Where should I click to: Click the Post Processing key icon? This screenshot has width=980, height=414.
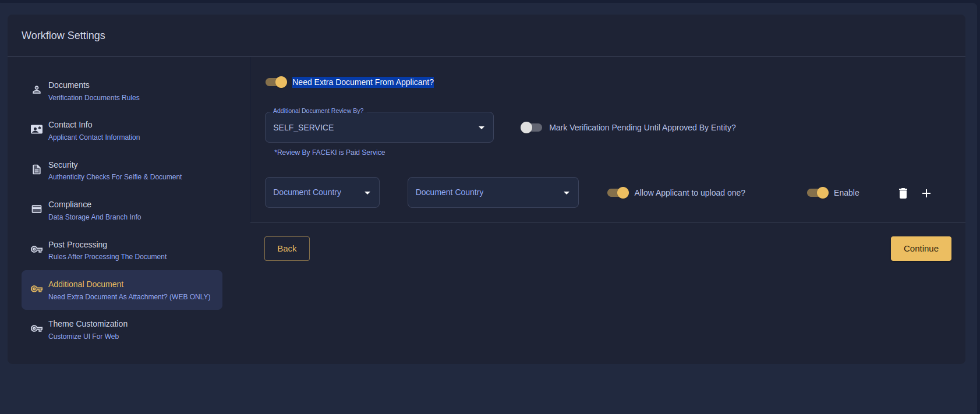coord(37,250)
